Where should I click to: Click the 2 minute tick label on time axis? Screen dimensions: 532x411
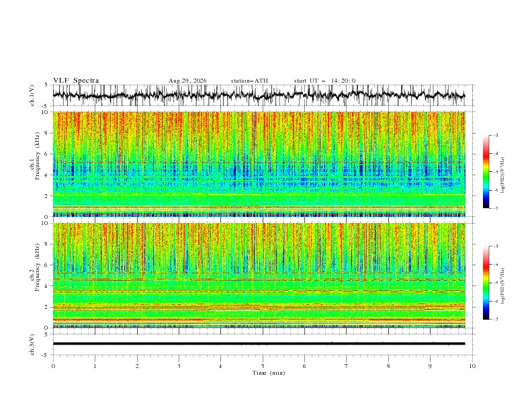click(137, 366)
